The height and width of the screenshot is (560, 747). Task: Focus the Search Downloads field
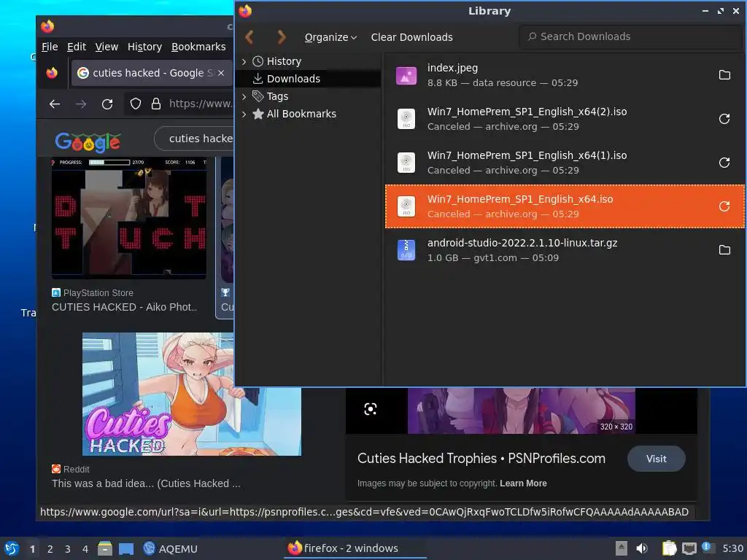click(630, 36)
